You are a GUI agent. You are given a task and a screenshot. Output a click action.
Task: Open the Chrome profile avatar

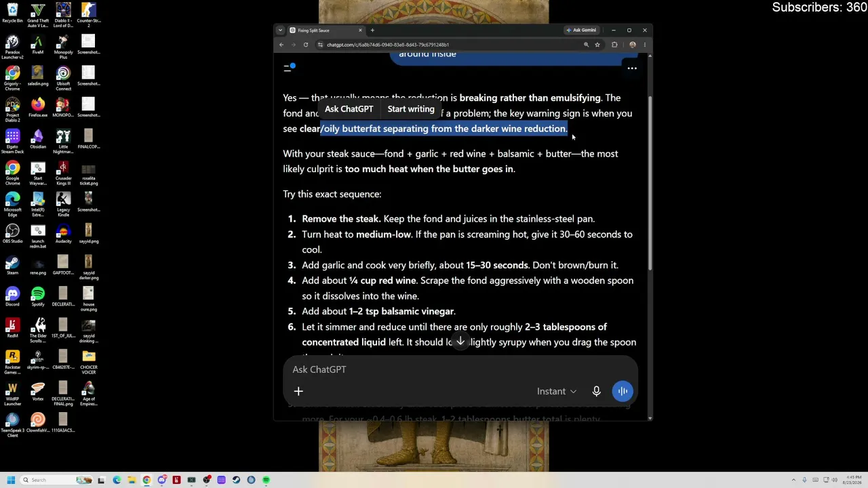[633, 45]
